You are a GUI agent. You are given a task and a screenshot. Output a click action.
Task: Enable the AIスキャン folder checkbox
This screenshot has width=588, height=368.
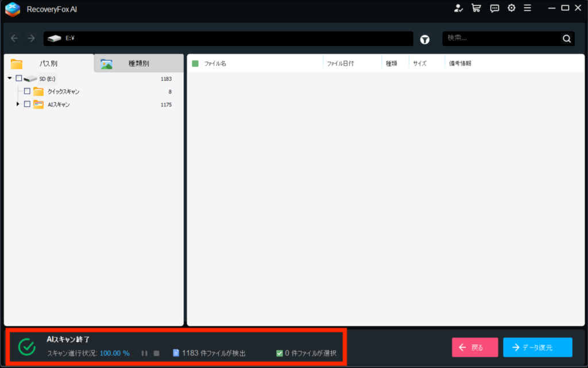[27, 104]
